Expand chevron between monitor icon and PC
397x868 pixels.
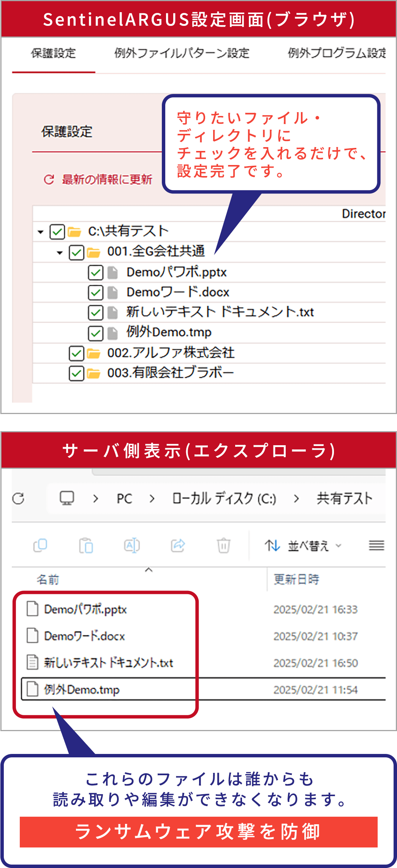coord(96,498)
